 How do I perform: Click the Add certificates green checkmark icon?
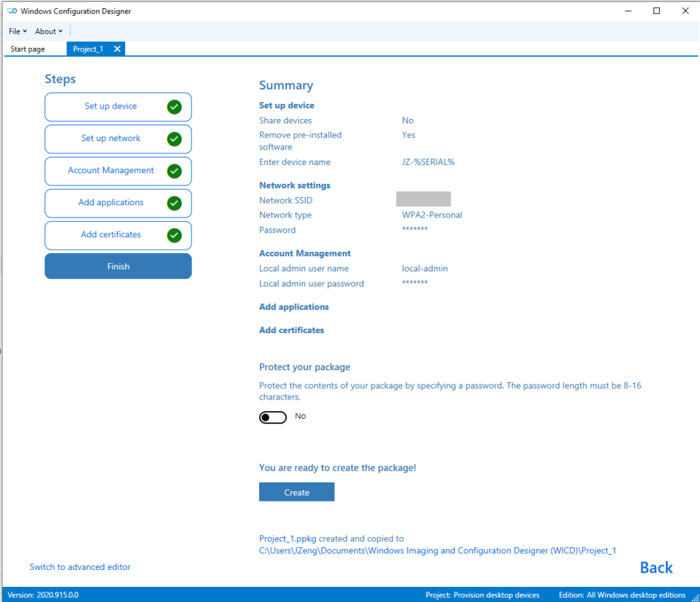[x=174, y=235]
